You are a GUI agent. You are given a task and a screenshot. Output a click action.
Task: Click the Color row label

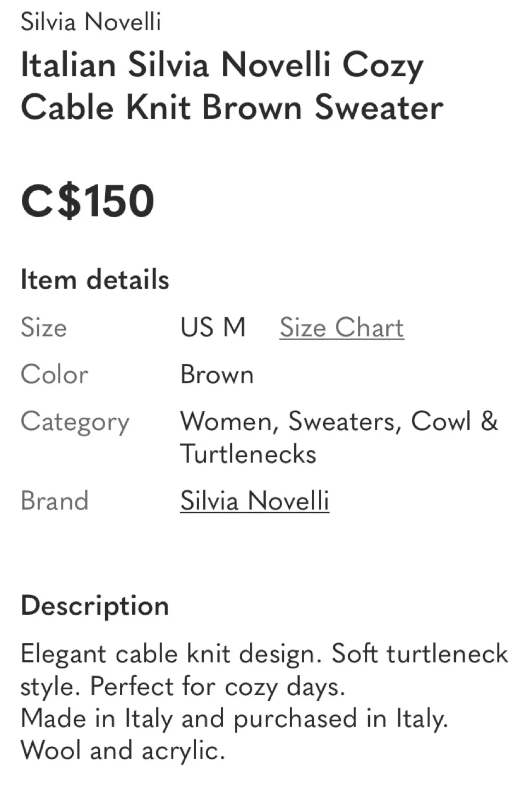point(53,375)
